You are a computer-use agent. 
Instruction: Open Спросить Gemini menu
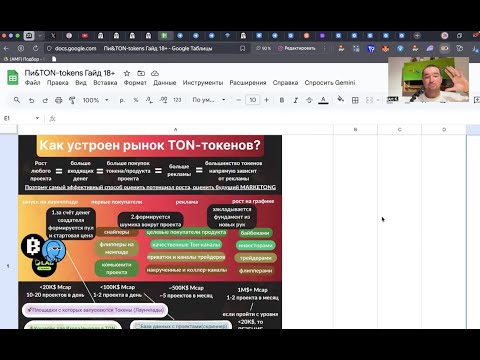(330, 83)
